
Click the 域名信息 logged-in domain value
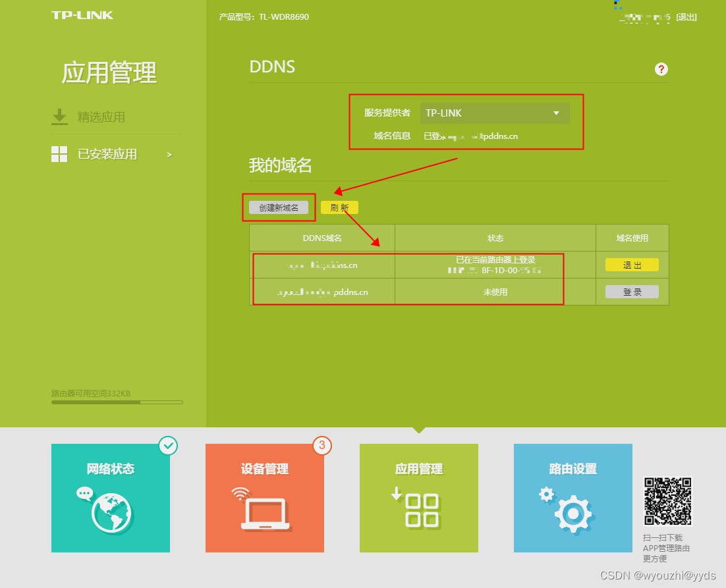pos(471,136)
